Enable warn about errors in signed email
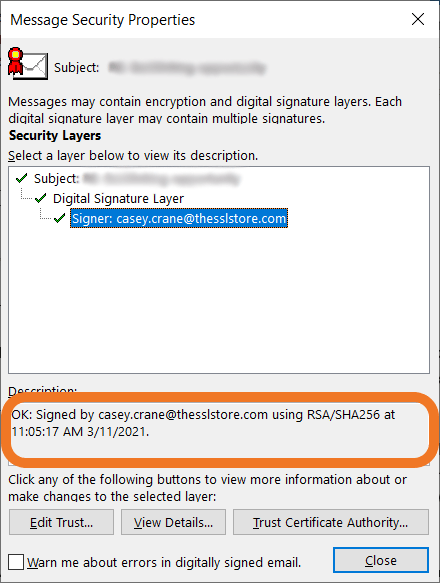The image size is (440, 583). pyautogui.click(x=16, y=562)
